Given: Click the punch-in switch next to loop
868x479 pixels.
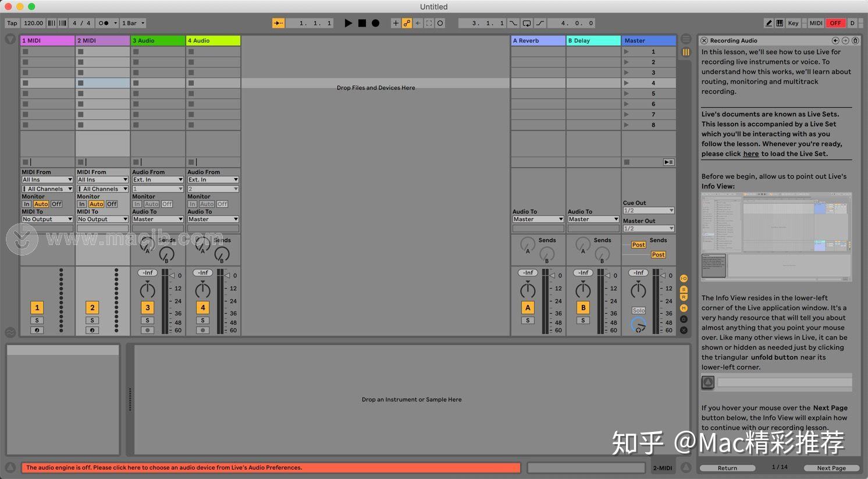Looking at the screenshot, I should (x=513, y=23).
